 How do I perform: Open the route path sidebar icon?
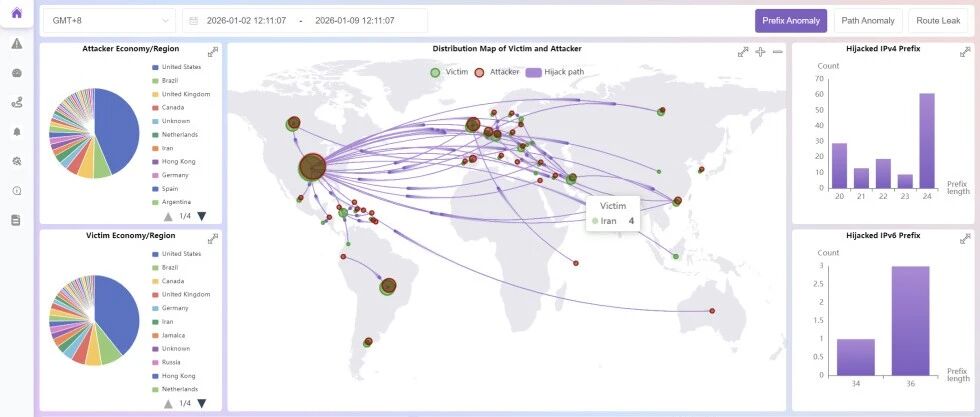(17, 103)
